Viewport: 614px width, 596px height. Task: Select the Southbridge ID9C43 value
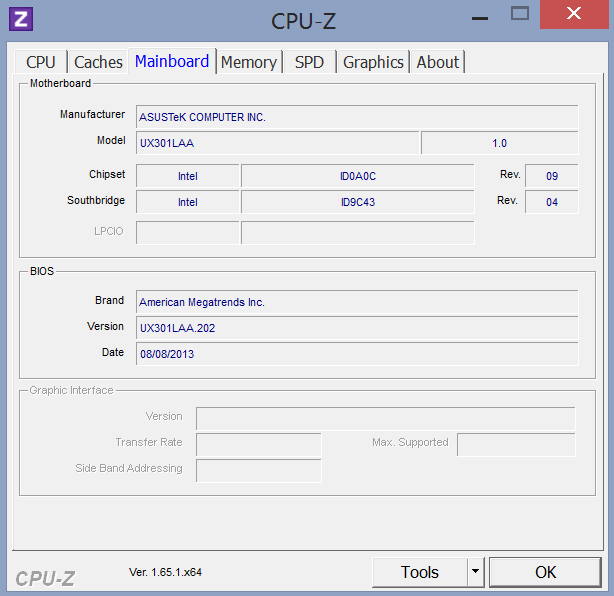pos(358,202)
